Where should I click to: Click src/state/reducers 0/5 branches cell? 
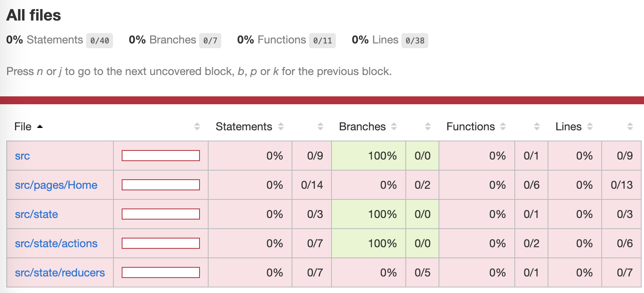422,272
